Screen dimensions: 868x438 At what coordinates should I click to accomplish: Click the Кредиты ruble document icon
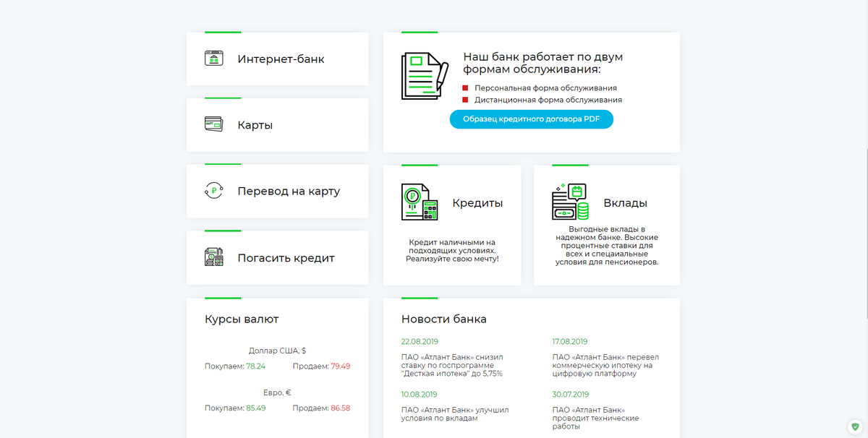(420, 202)
